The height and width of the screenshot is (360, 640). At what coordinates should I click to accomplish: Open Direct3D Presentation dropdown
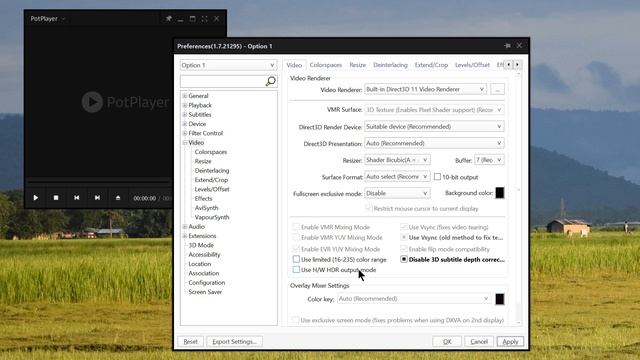tap(434, 143)
